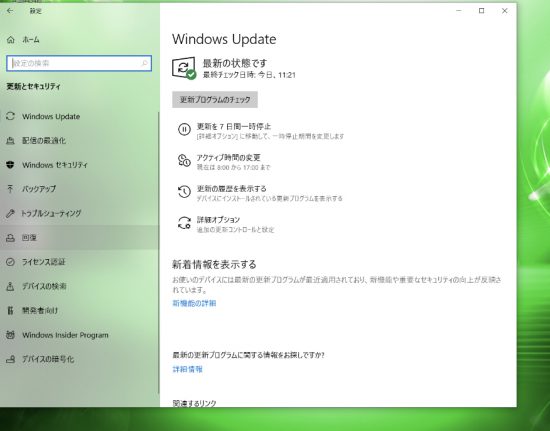Click the history icon for 更新の履歴を表示する
The image size is (550, 431).
(184, 191)
